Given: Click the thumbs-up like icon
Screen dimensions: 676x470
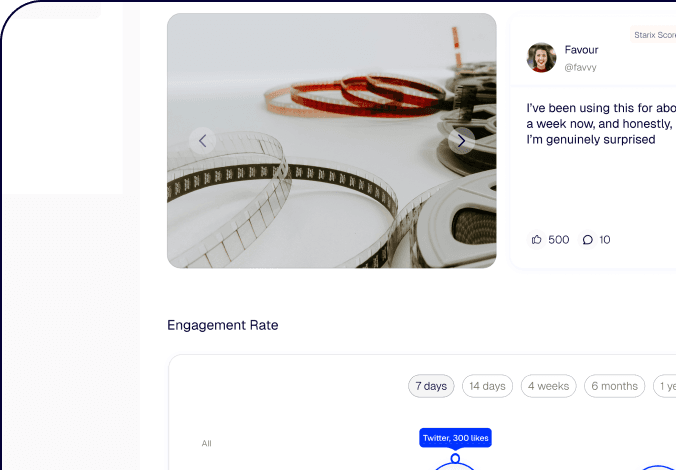Looking at the screenshot, I should pos(537,240).
